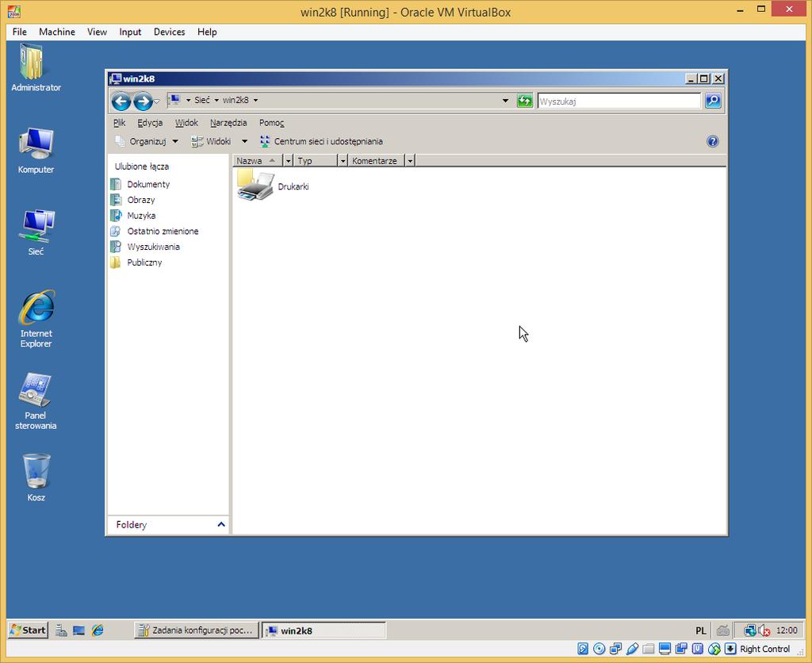Open the Organizuj dropdown menu
The image size is (812, 663).
pos(146,141)
